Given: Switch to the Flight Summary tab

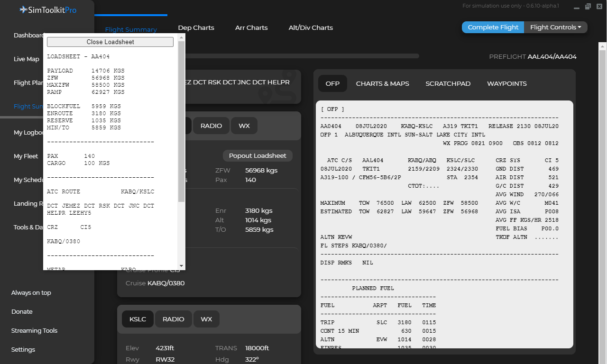Looking at the screenshot, I should (131, 29).
